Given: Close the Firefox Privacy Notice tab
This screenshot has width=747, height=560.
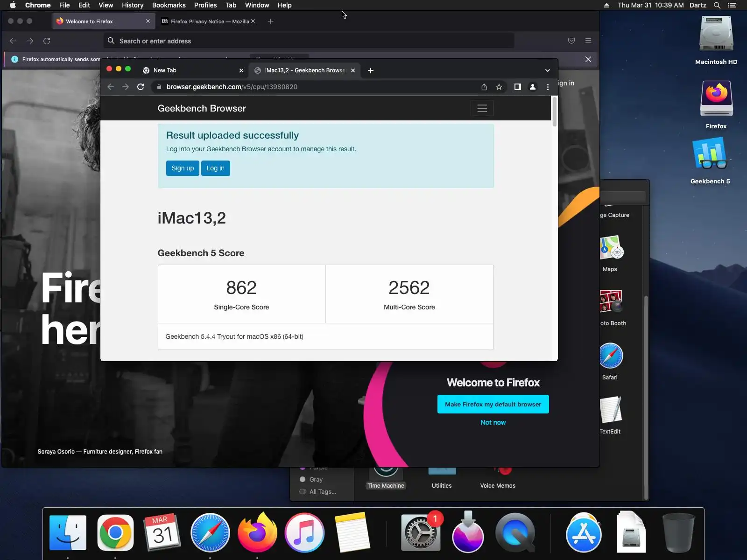Looking at the screenshot, I should (253, 21).
